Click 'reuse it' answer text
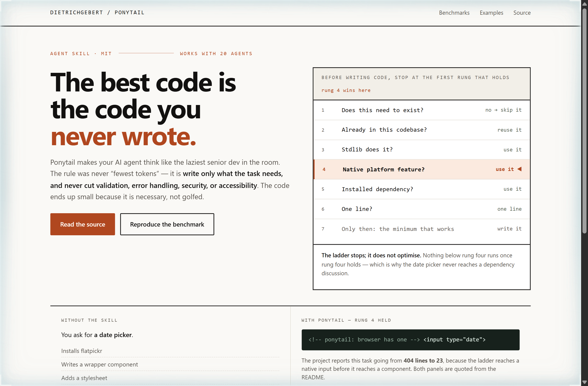The image size is (588, 386). coord(509,130)
